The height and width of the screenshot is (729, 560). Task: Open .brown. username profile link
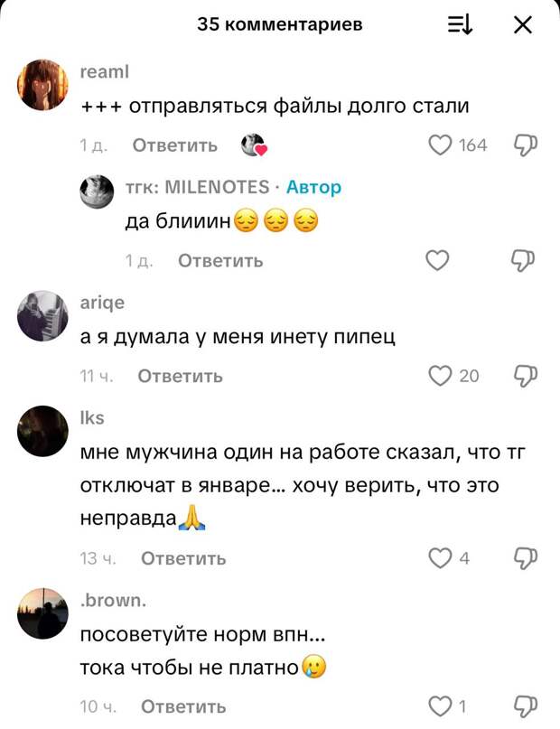click(x=113, y=601)
